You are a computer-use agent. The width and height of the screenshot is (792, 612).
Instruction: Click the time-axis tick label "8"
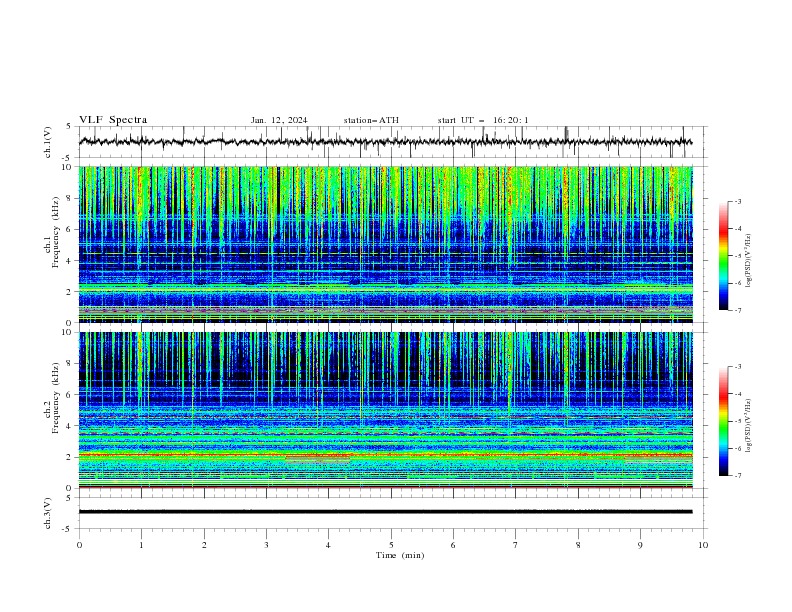pos(578,545)
